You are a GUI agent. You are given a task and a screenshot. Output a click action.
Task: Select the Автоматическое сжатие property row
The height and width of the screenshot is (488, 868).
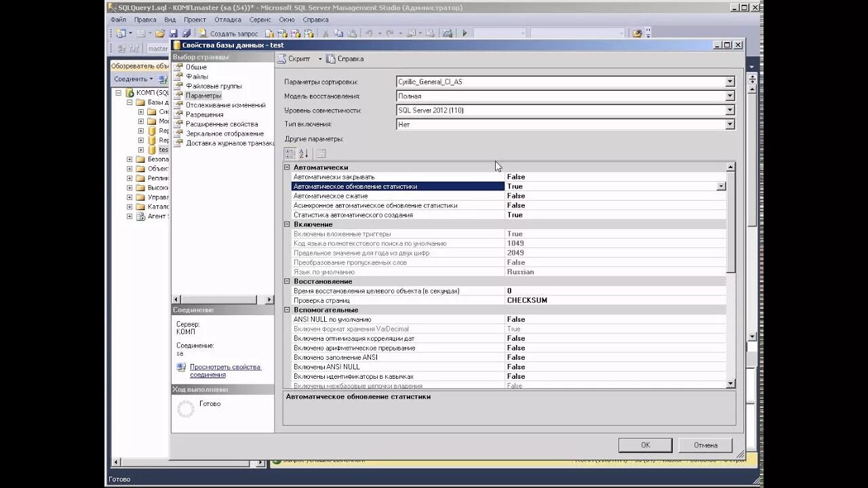pyautogui.click(x=509, y=196)
